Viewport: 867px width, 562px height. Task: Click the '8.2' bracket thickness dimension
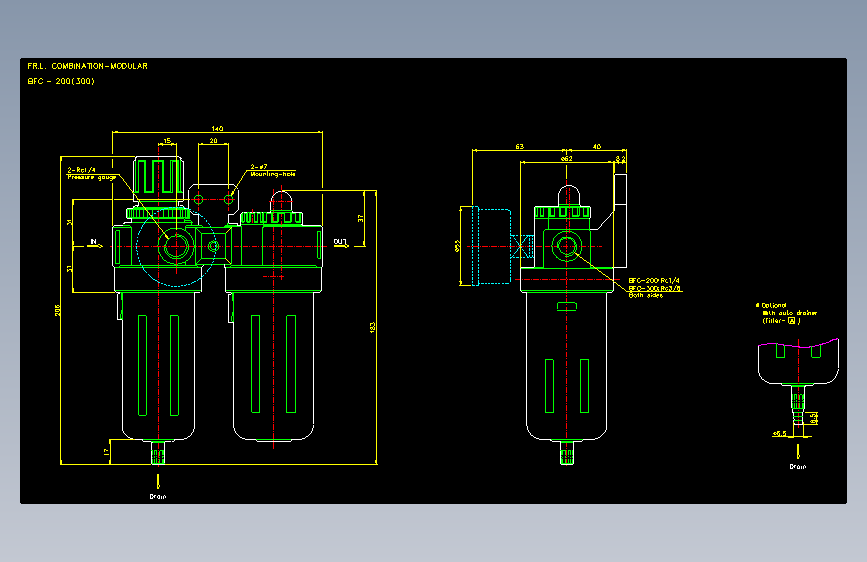point(620,159)
